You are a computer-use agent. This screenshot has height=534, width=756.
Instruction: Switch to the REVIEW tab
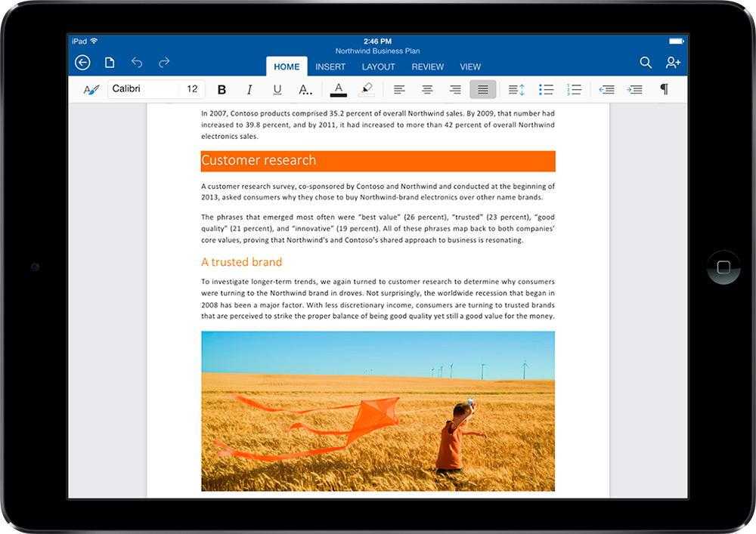pos(428,67)
